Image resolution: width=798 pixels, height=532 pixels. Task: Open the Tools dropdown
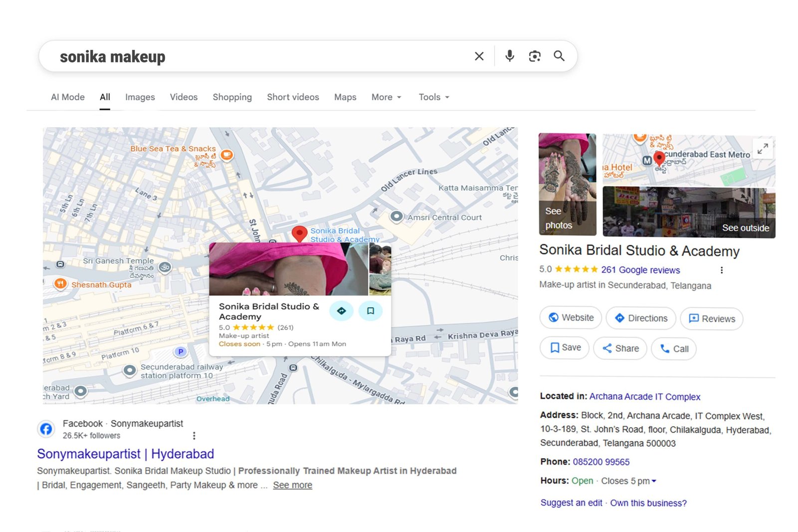click(433, 97)
